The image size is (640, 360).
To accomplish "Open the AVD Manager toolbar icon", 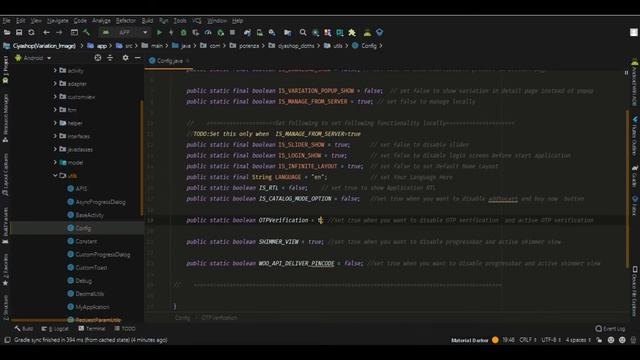I will [260, 32].
